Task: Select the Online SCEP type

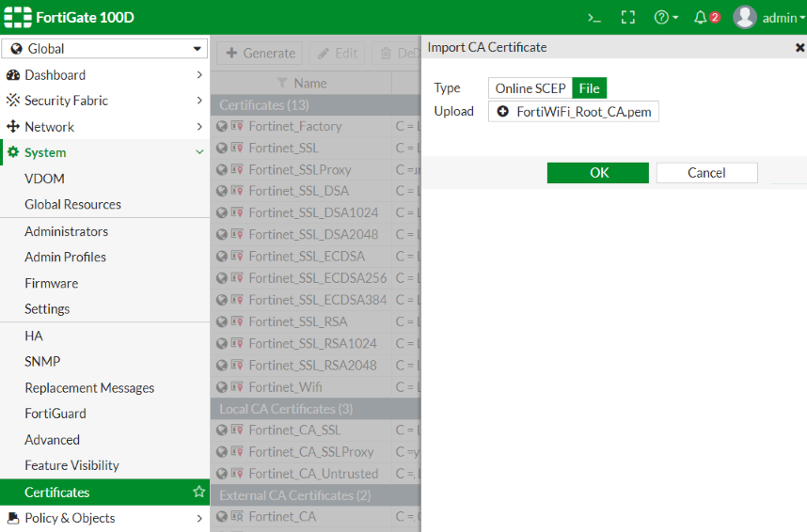Action: (x=530, y=88)
